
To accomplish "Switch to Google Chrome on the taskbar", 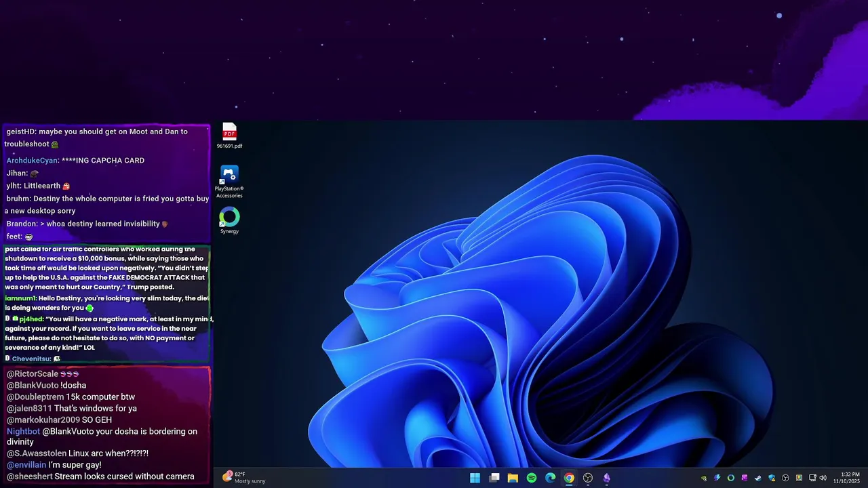I will click(569, 478).
